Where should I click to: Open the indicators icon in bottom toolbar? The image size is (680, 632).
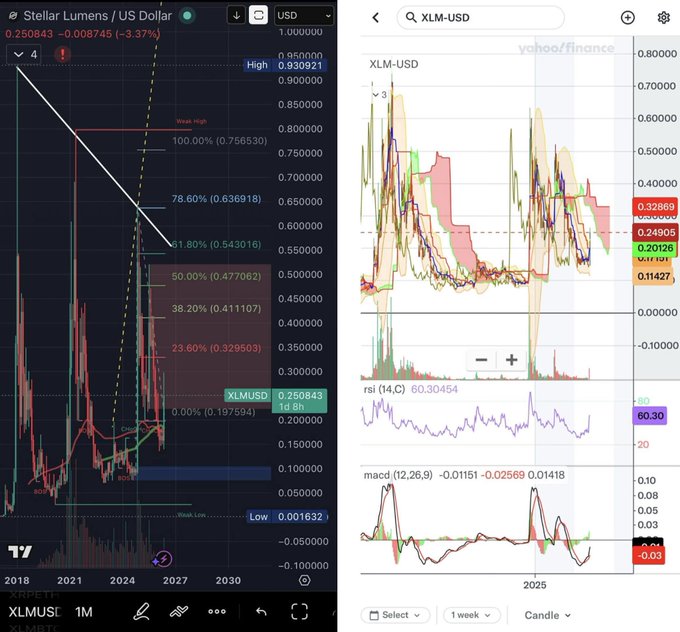click(179, 612)
